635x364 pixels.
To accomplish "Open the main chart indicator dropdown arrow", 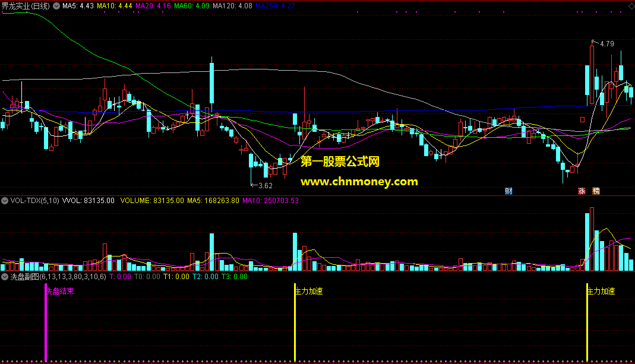I will click(56, 6).
